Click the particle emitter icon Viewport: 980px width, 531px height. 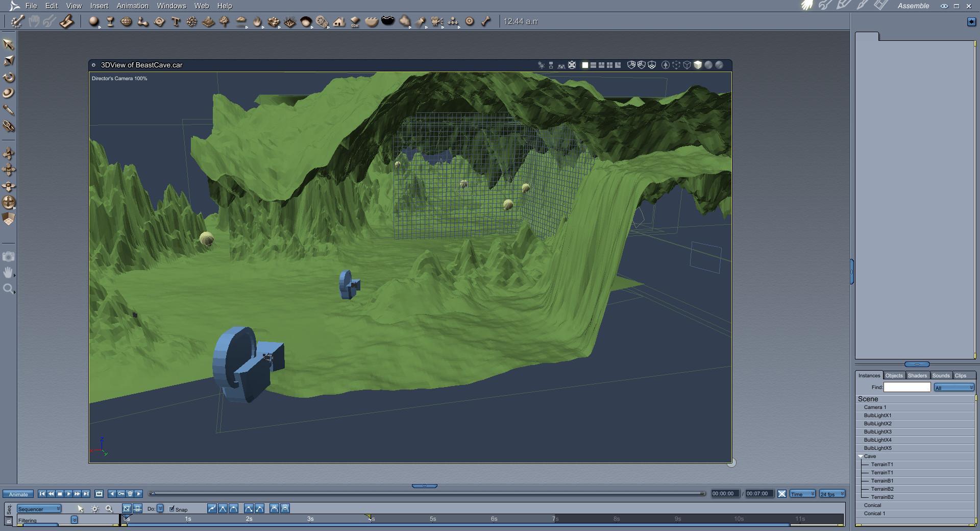click(191, 21)
